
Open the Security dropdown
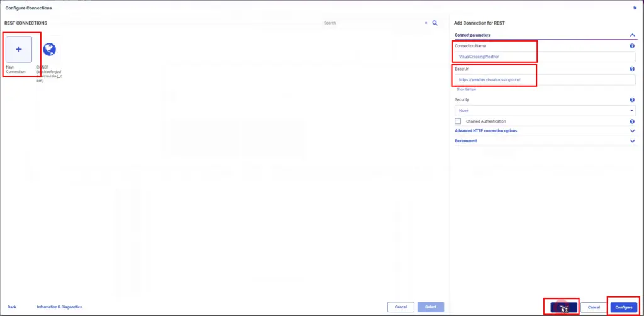click(545, 111)
